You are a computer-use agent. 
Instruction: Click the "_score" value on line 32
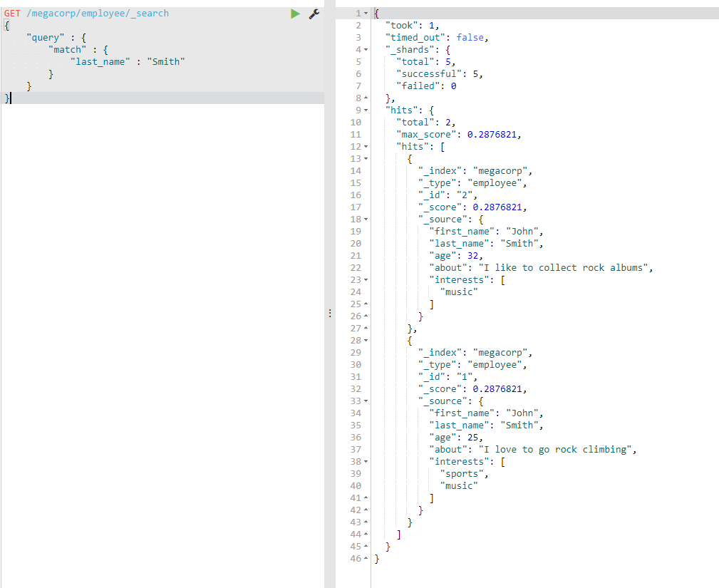(x=497, y=388)
